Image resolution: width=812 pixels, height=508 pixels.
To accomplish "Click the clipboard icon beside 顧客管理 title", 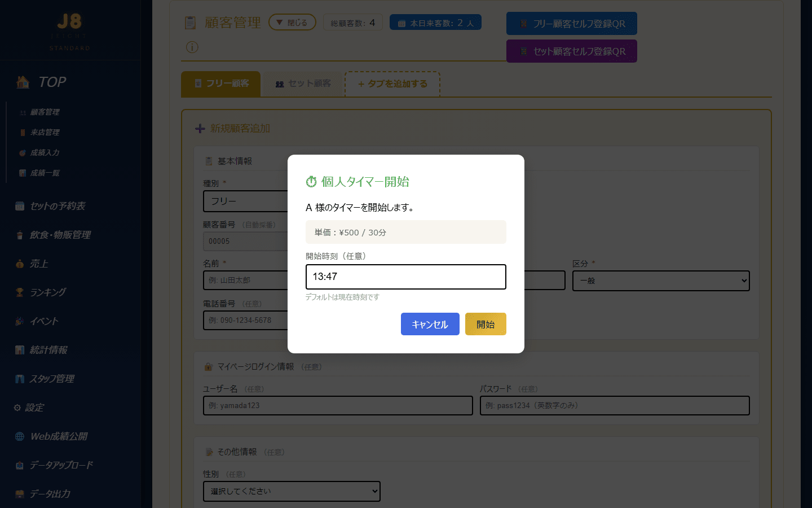I will point(191,23).
